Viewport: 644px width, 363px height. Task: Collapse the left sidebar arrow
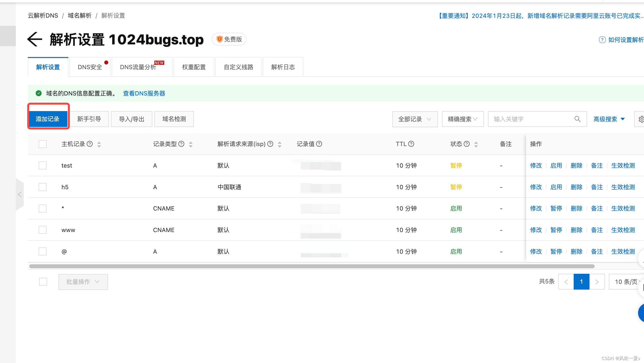click(20, 194)
